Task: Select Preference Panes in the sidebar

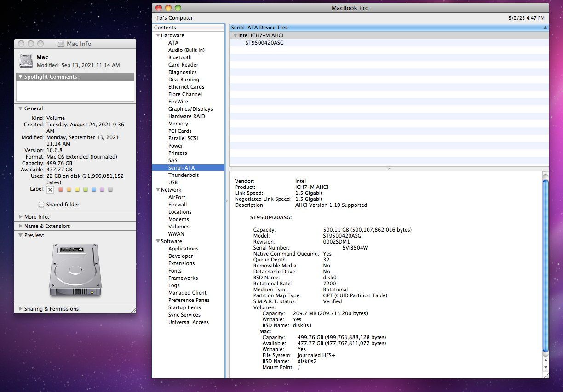Action: click(189, 300)
